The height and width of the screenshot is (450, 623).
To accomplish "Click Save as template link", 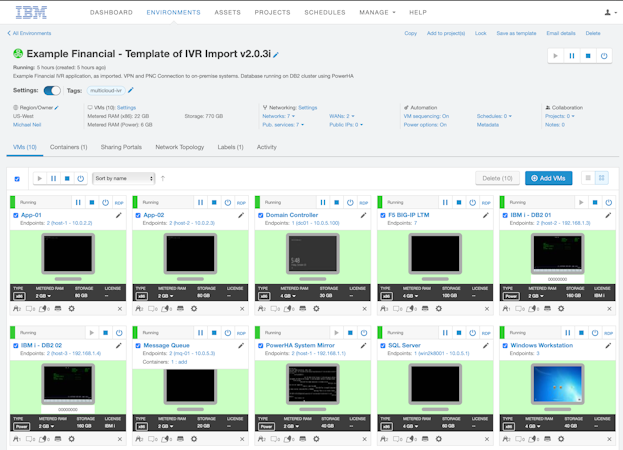I will (x=516, y=33).
